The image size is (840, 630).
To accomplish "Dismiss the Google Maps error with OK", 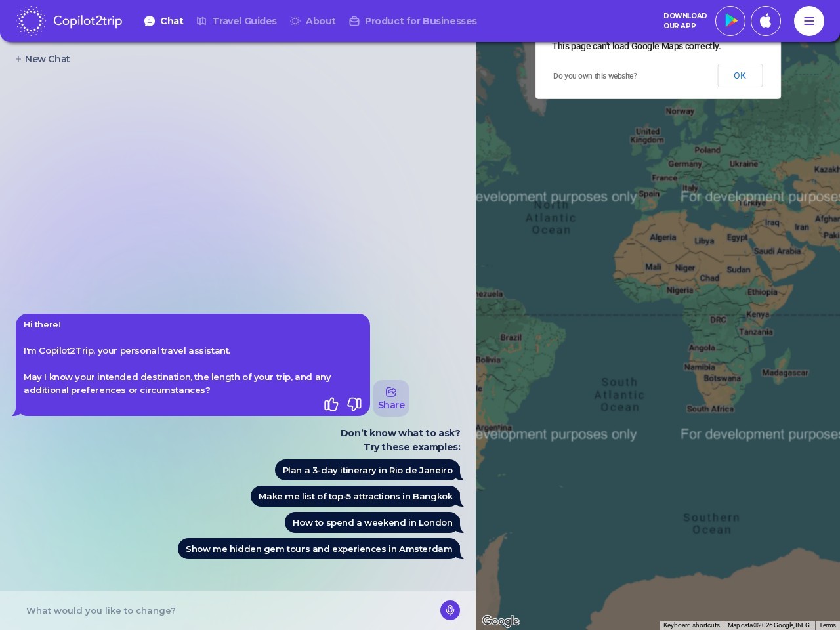I will tap(740, 75).
